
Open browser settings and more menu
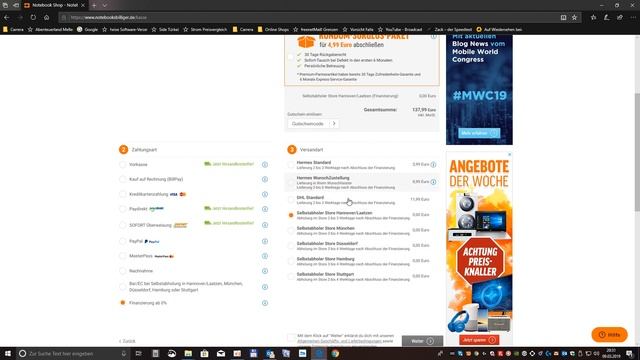(x=633, y=18)
